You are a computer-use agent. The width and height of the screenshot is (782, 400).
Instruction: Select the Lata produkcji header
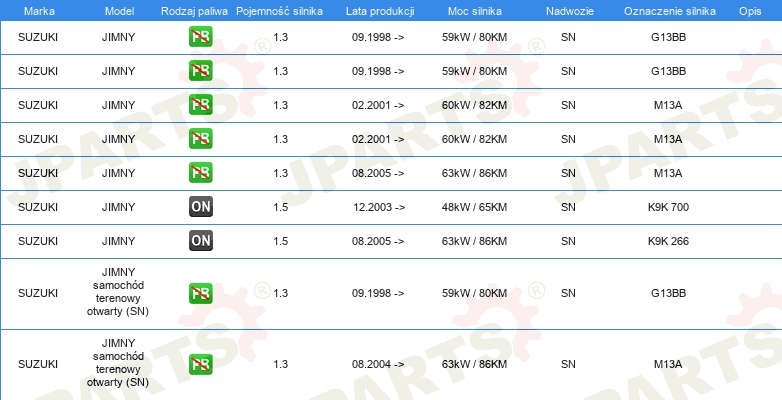coord(380,11)
